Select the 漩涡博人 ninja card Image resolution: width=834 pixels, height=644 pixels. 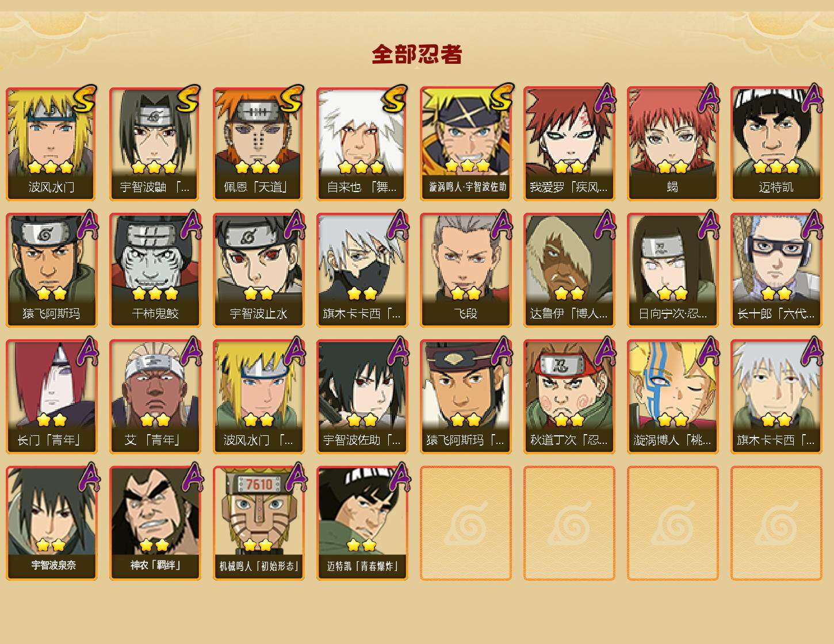click(673, 397)
